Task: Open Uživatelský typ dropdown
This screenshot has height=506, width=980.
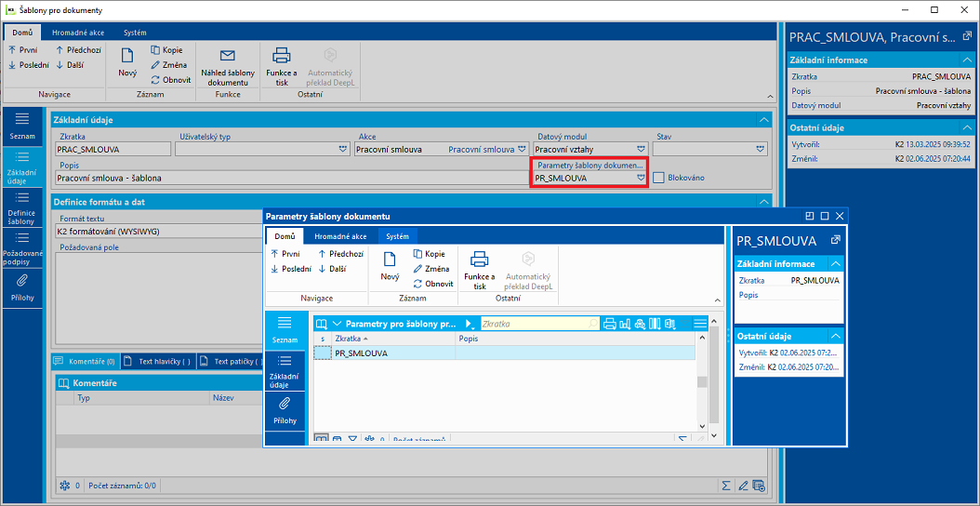Action: click(342, 150)
